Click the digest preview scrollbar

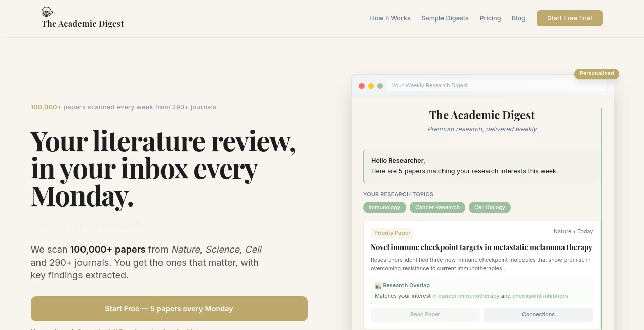pyautogui.click(x=602, y=219)
